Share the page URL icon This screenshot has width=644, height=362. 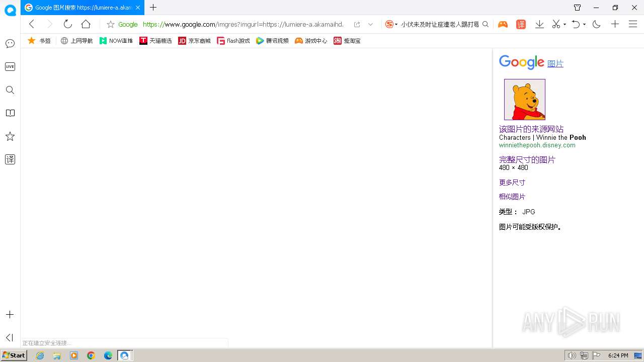[x=357, y=24]
